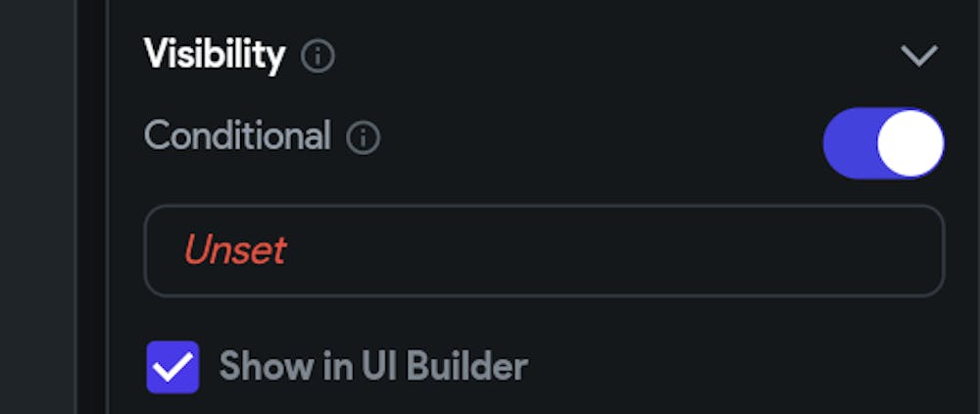
Task: Collapse the Visibility section using the chevron
Action: [918, 56]
